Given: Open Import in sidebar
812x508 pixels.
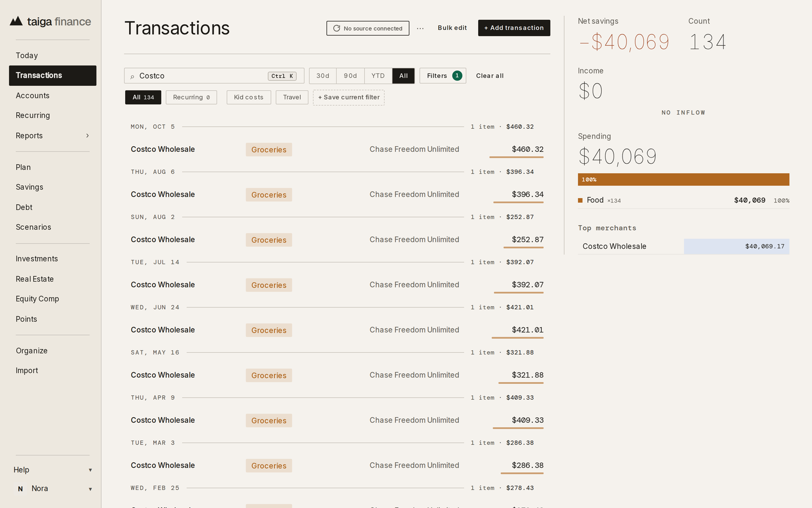Looking at the screenshot, I should click(52, 370).
